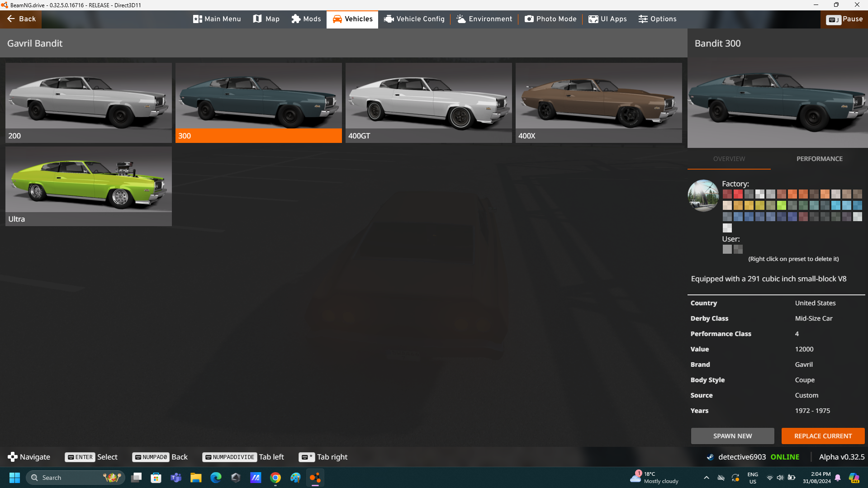Pick the first dark red factory swatch
This screenshot has width=868, height=488.
click(x=727, y=194)
